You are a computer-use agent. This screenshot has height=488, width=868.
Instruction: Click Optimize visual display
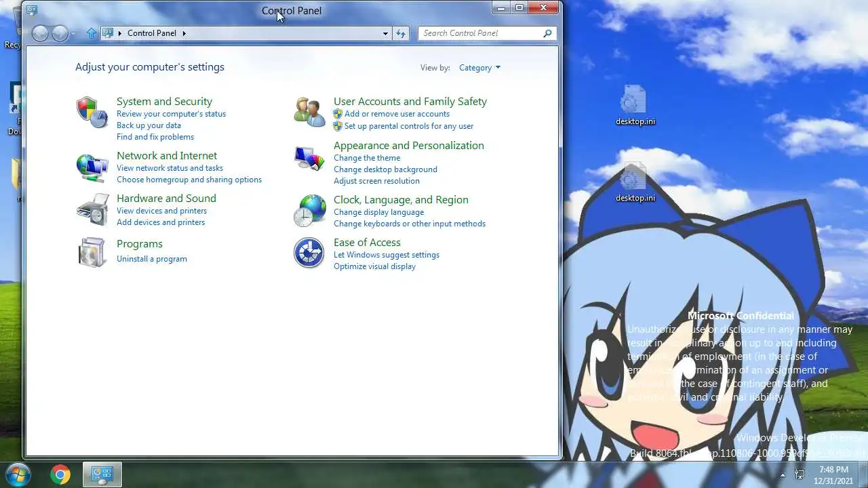click(374, 266)
